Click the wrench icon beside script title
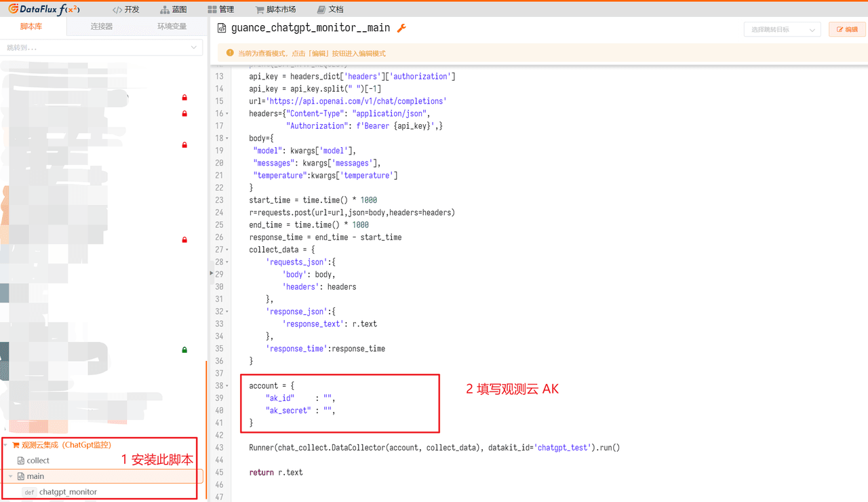 (x=401, y=28)
